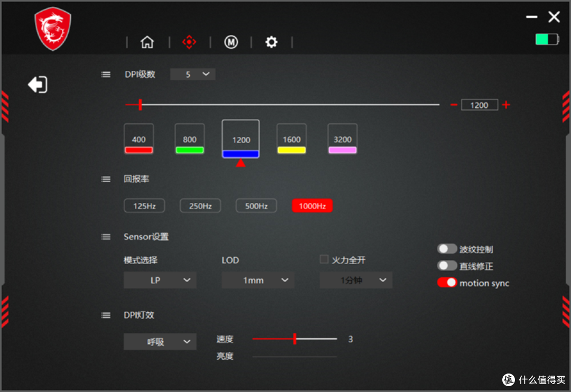Click the back/exit arrow icon
Image resolution: width=571 pixels, height=392 pixels.
[38, 85]
